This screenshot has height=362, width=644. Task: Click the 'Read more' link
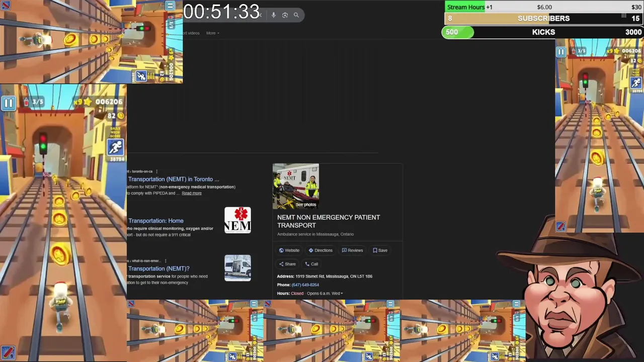(x=192, y=193)
